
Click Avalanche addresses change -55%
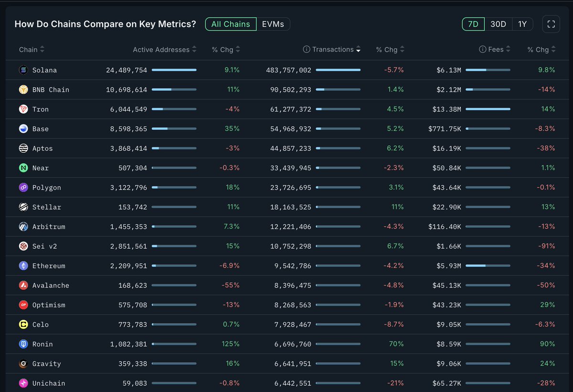tap(231, 286)
